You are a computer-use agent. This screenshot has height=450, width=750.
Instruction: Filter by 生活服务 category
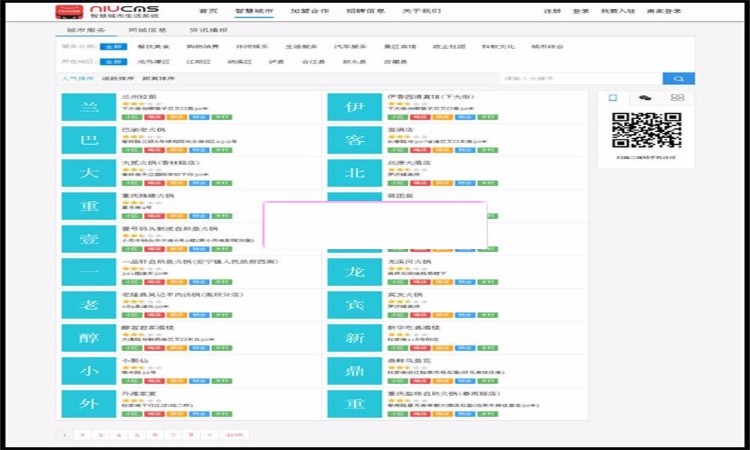301,47
